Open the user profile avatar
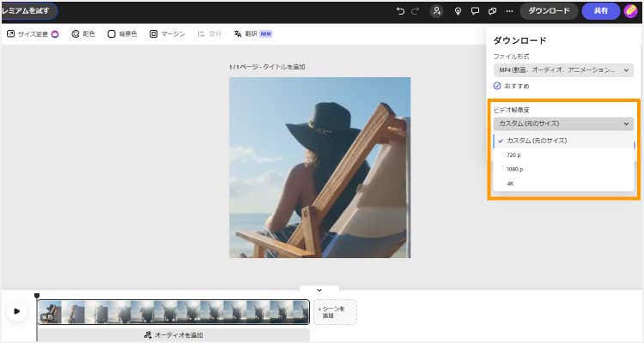Image resolution: width=644 pixels, height=343 pixels. [x=630, y=11]
